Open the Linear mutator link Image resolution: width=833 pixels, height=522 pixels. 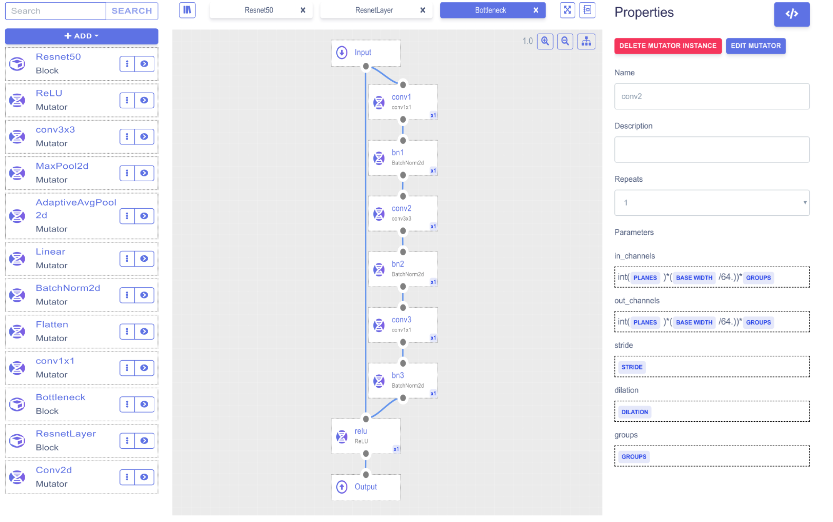pos(50,252)
